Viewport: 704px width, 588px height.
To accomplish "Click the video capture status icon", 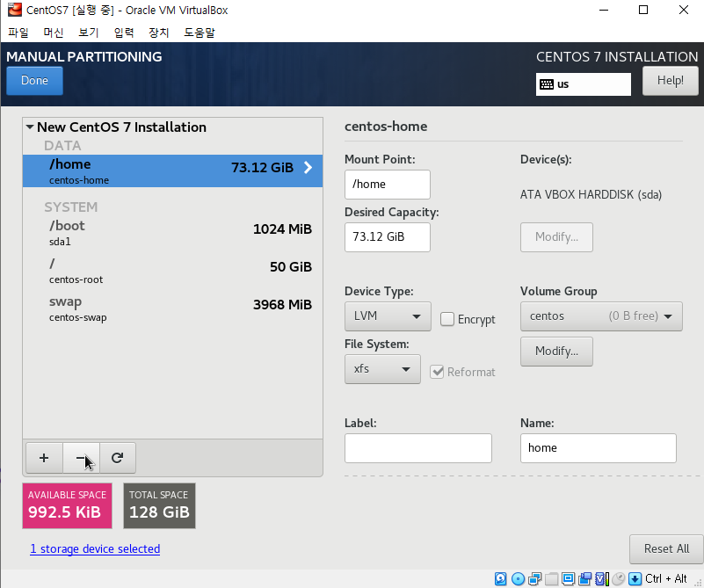I will (x=585, y=578).
